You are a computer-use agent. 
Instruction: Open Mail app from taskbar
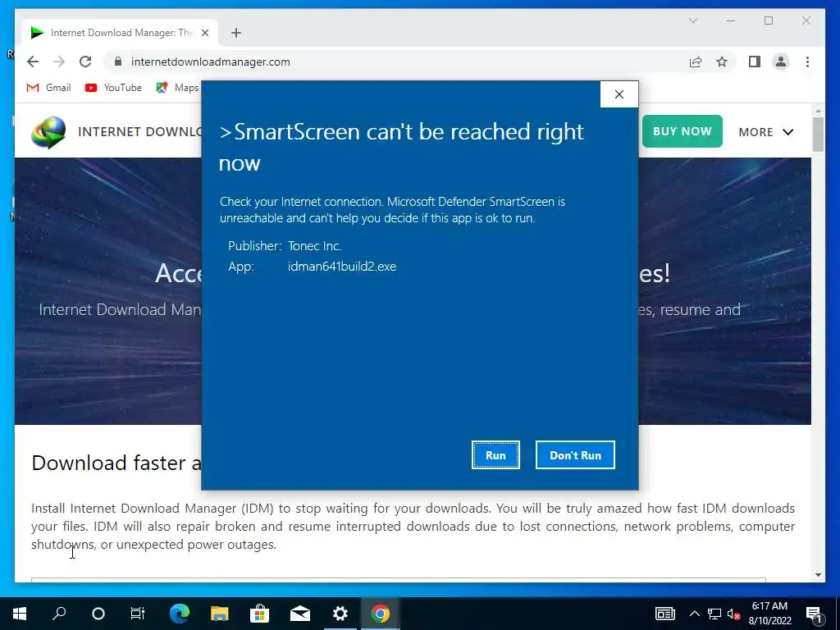point(300,614)
